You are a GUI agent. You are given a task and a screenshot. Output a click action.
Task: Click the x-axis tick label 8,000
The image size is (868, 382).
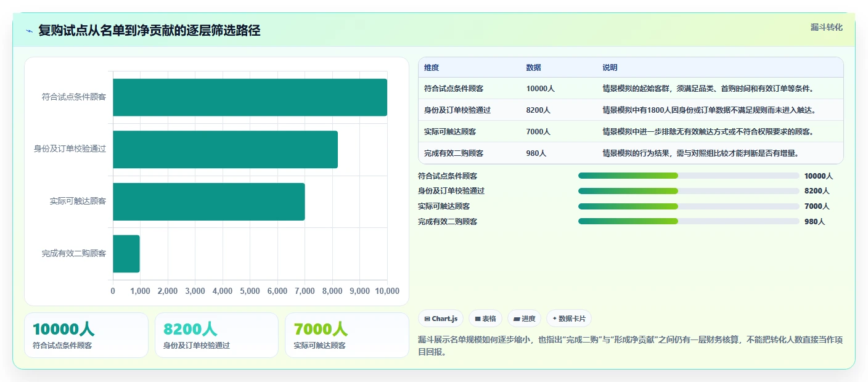[x=332, y=291]
